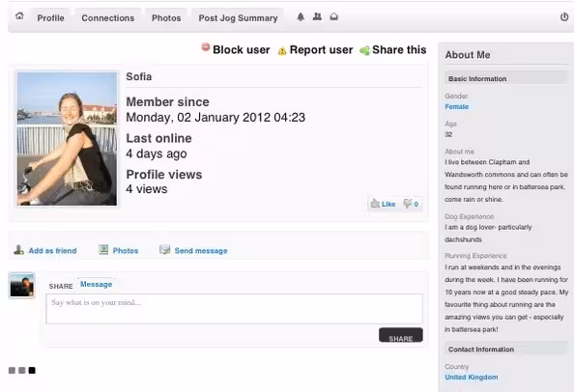The image size is (574, 392).
Task: Open the Profile menu
Action: [x=50, y=18]
